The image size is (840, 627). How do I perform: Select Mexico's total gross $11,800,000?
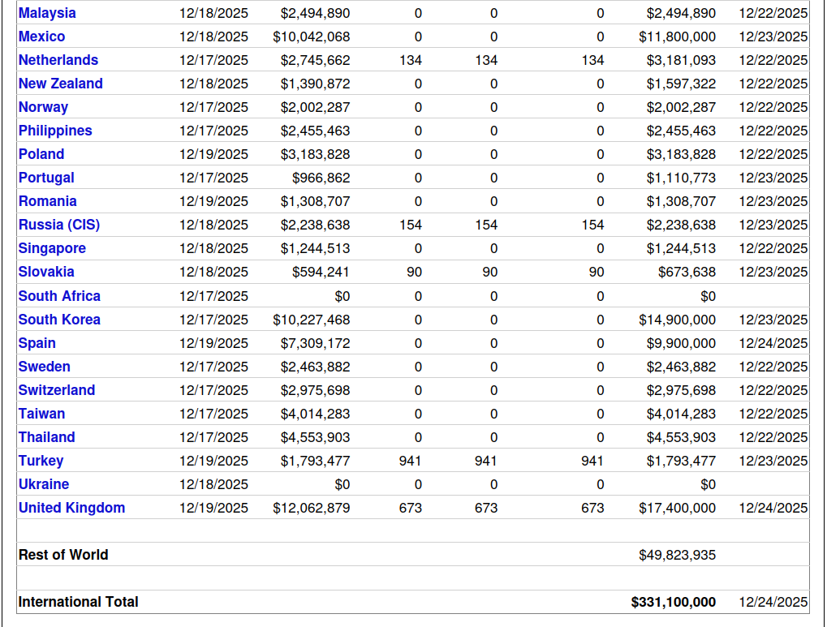(677, 37)
